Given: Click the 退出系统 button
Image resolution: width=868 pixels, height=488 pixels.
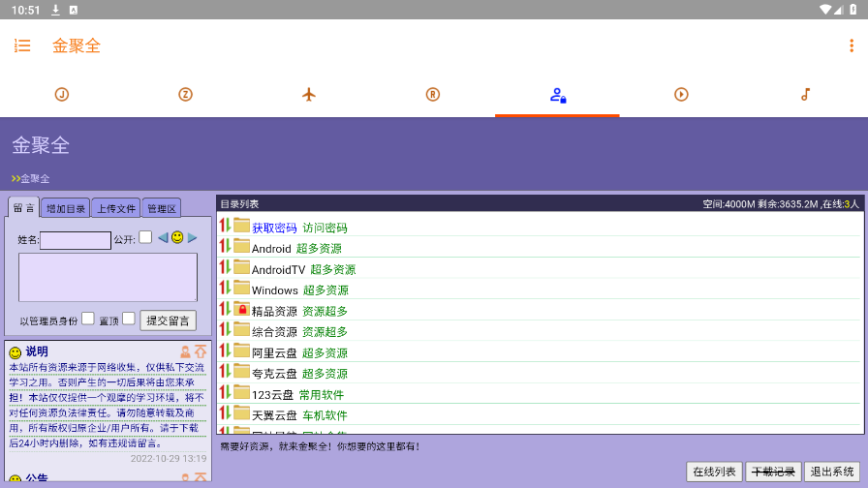Looking at the screenshot, I should tap(831, 472).
